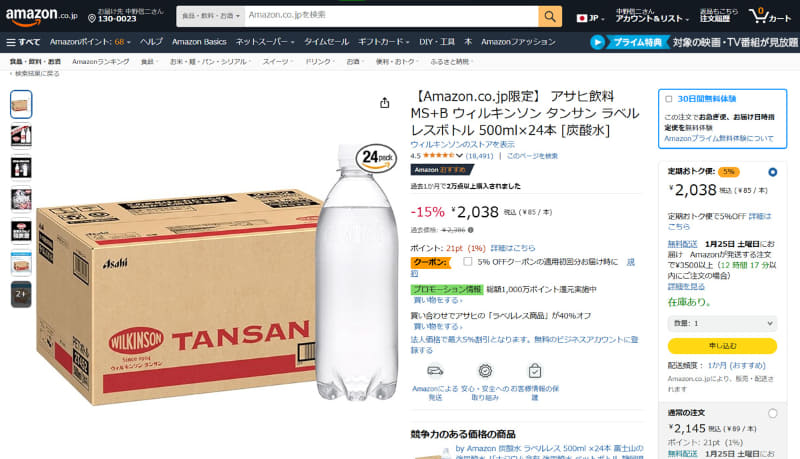
Task: Select the 定期おトク便 radio button
Action: (x=772, y=172)
